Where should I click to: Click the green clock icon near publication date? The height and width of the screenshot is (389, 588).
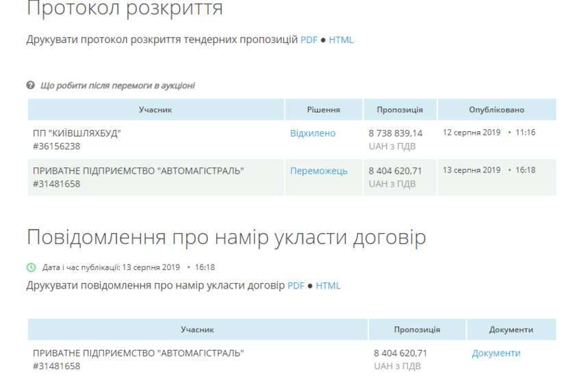[x=31, y=267]
